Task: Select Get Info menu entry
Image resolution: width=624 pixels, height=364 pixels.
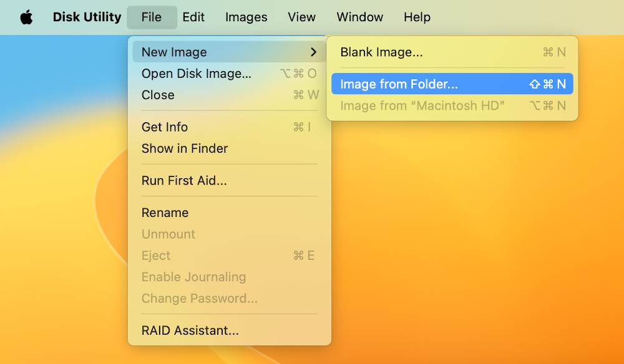Action: point(164,127)
